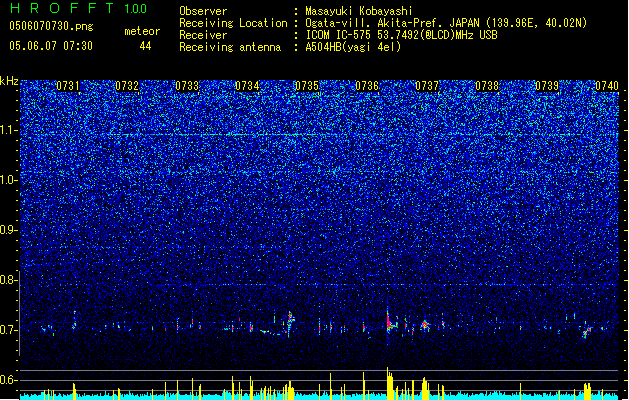Click the 0739 time marker

547,86
